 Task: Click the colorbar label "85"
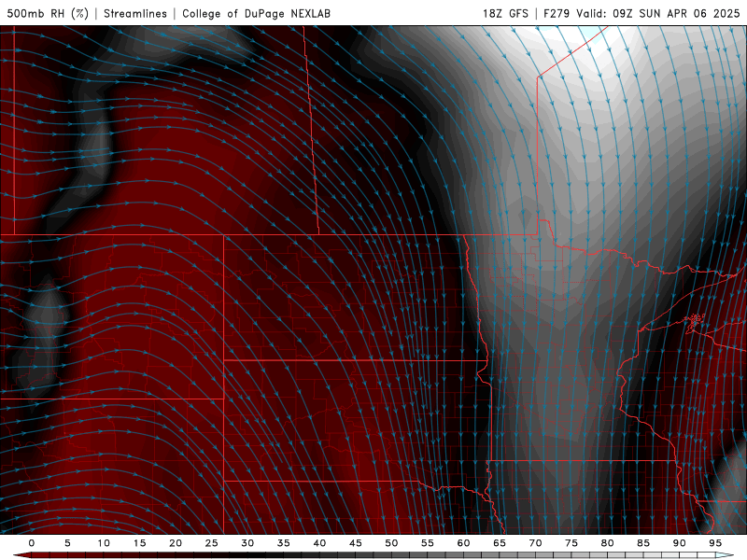pos(643,543)
